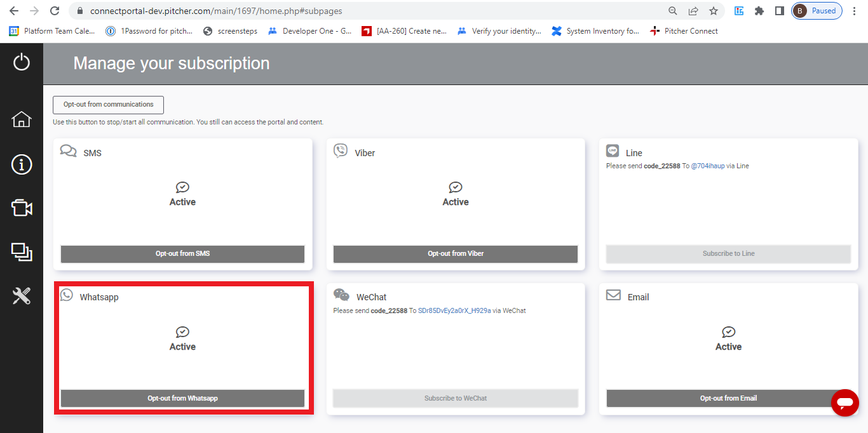868x433 pixels.
Task: Click the power icon in the sidebar
Action: pyautogui.click(x=22, y=62)
